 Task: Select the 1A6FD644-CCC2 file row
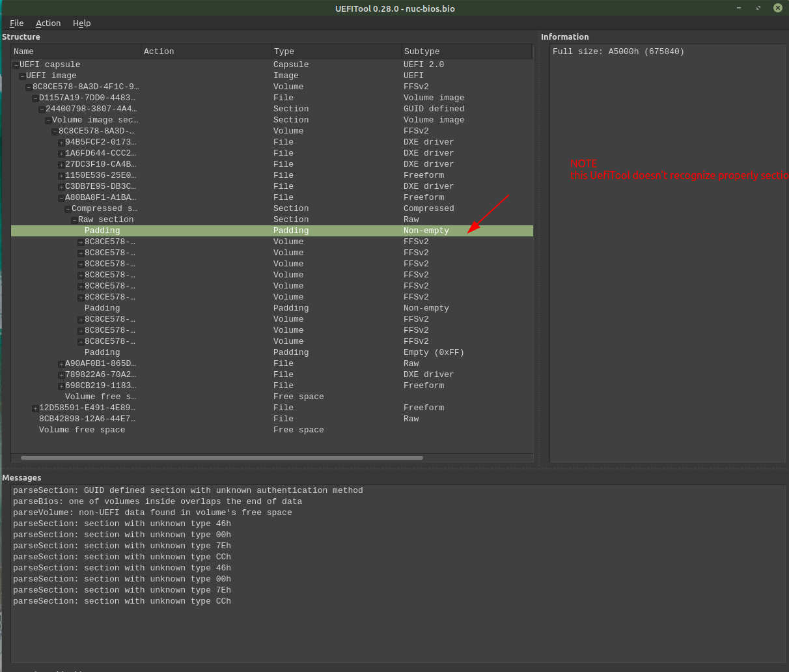pos(272,153)
